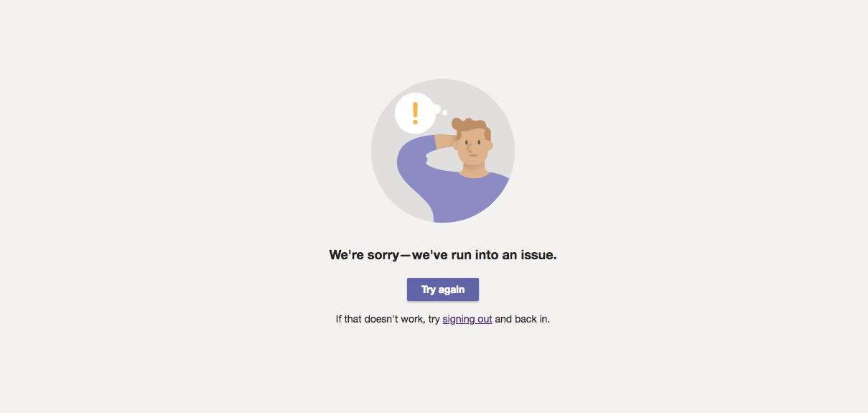Click the person's neck in illustration
The image size is (868, 413).
pos(474,170)
